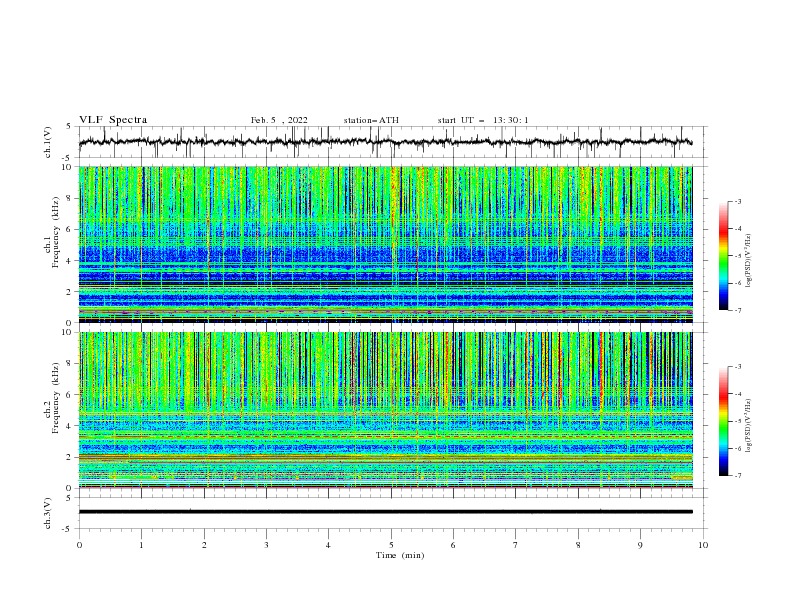Select the "start UT = 13:30: 1" text

pyautogui.click(x=483, y=120)
